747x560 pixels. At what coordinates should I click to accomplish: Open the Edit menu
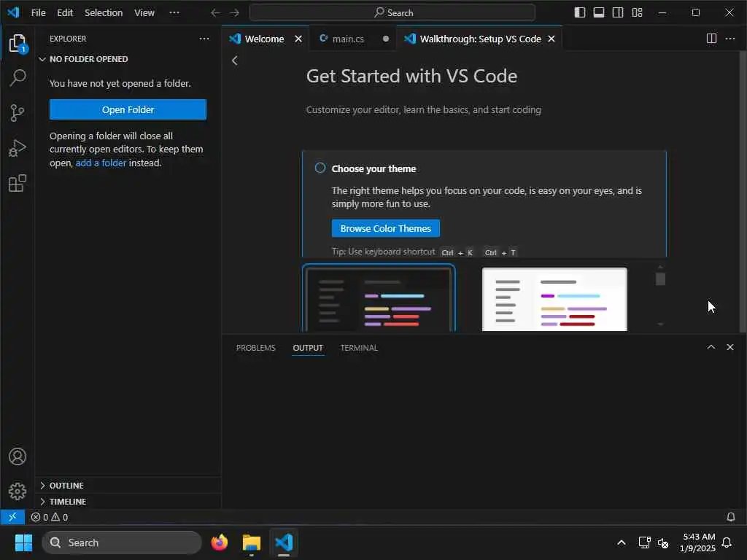point(65,13)
